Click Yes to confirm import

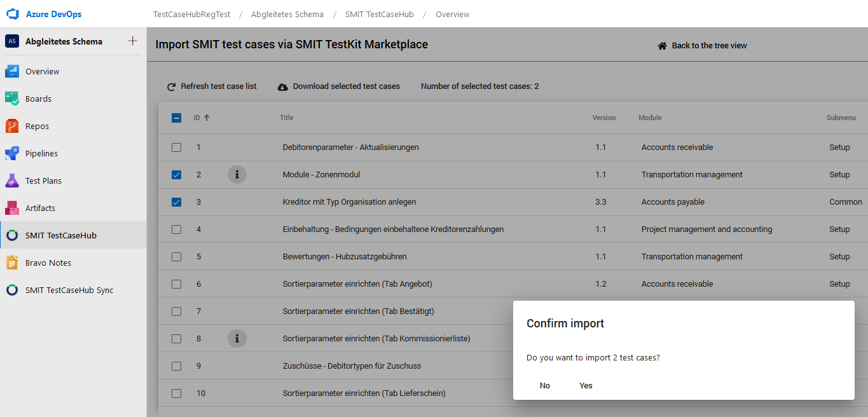pos(586,385)
